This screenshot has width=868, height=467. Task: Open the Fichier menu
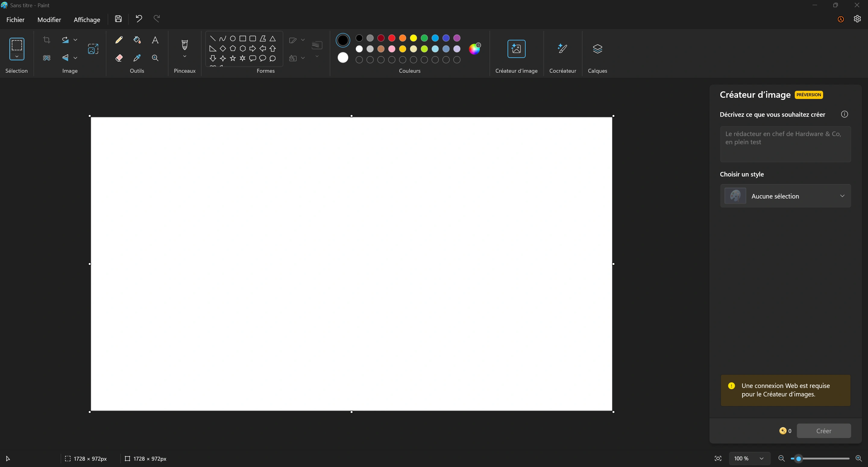15,19
